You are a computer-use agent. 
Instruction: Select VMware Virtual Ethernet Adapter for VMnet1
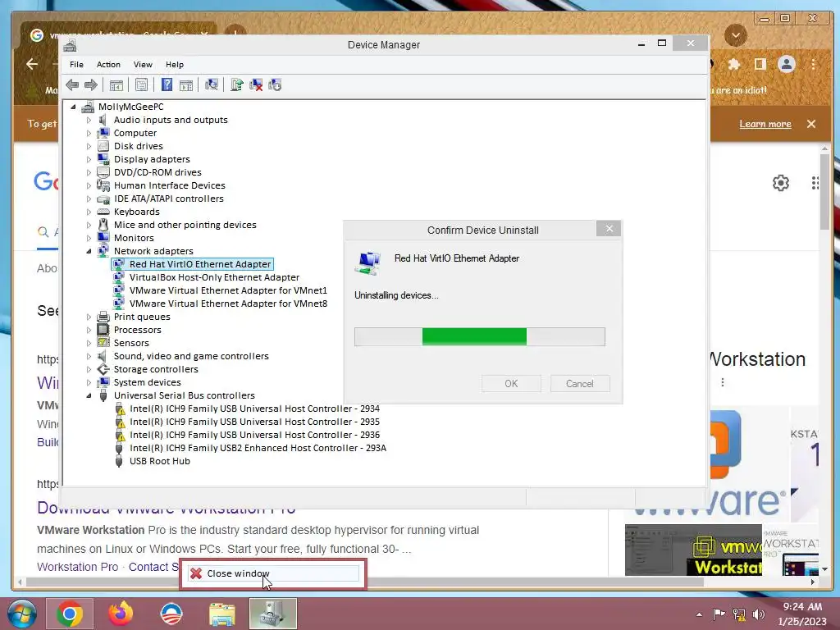(228, 290)
